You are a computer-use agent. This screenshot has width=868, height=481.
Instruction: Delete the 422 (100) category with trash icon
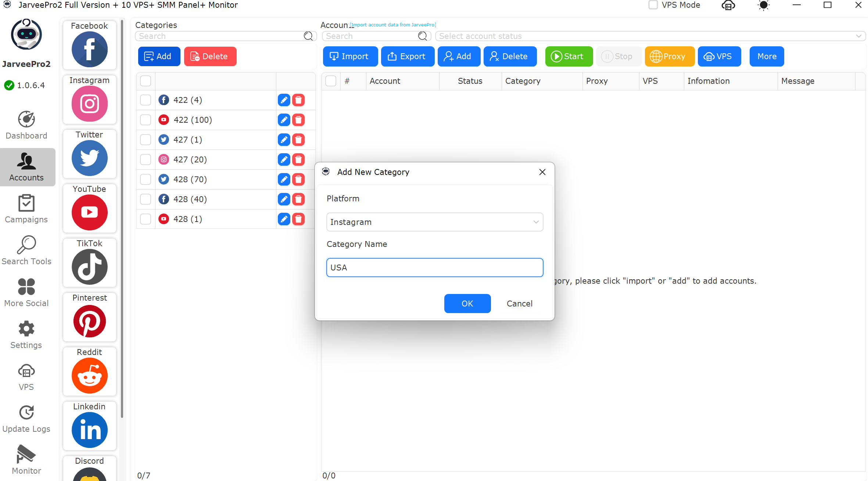pos(298,120)
